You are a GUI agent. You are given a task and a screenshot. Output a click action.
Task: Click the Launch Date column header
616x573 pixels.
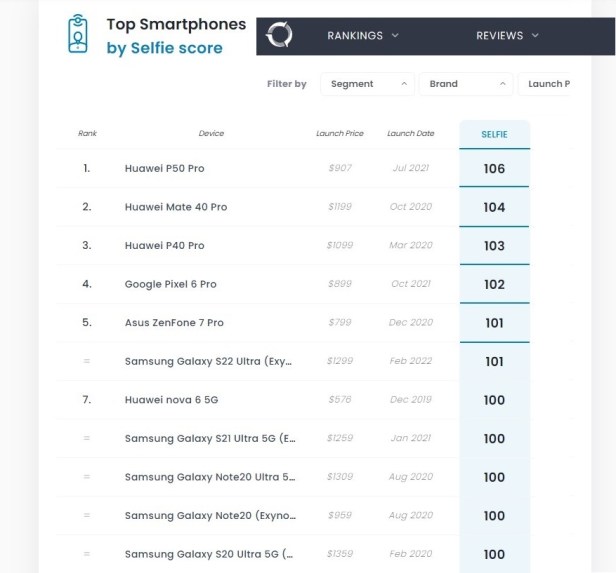(411, 134)
